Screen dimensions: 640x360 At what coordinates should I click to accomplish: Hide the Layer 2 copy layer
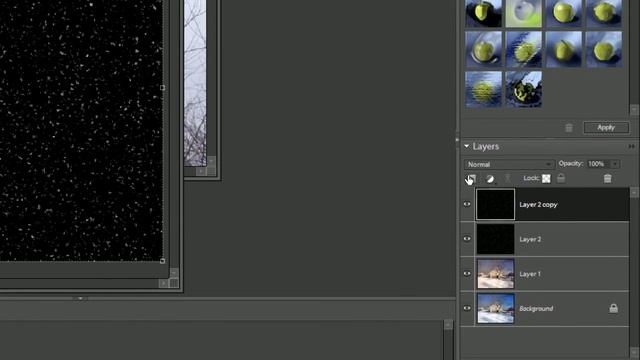[467, 204]
